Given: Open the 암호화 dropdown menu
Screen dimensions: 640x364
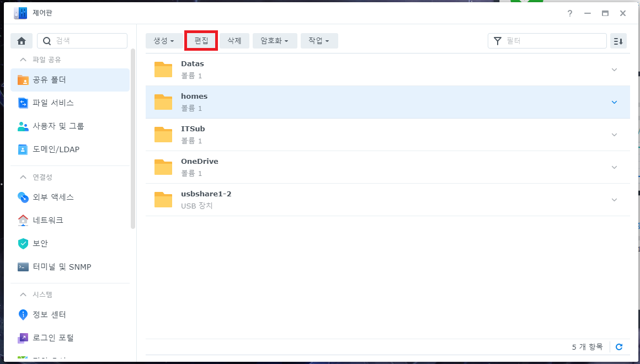Looking at the screenshot, I should [x=275, y=41].
